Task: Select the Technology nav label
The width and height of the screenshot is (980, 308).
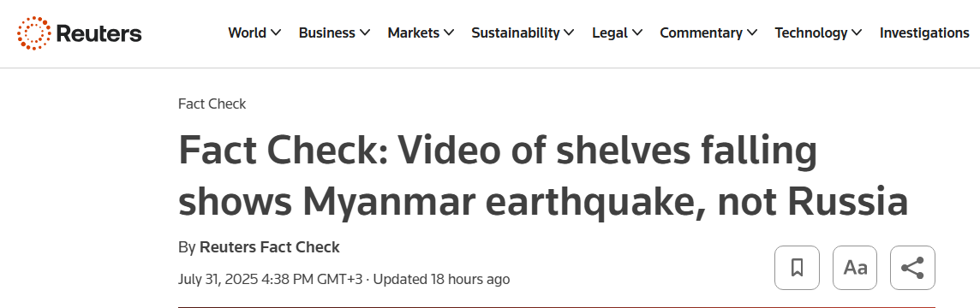Action: coord(810,33)
